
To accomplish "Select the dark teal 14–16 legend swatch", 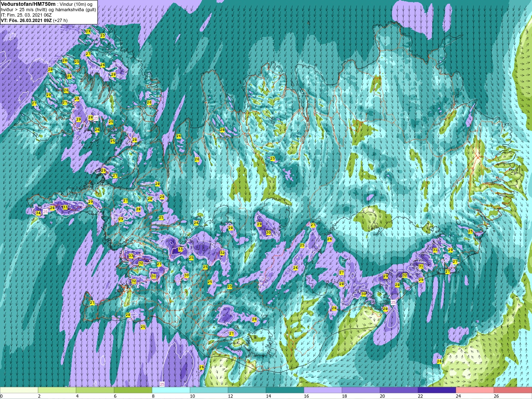I will (285, 390).
